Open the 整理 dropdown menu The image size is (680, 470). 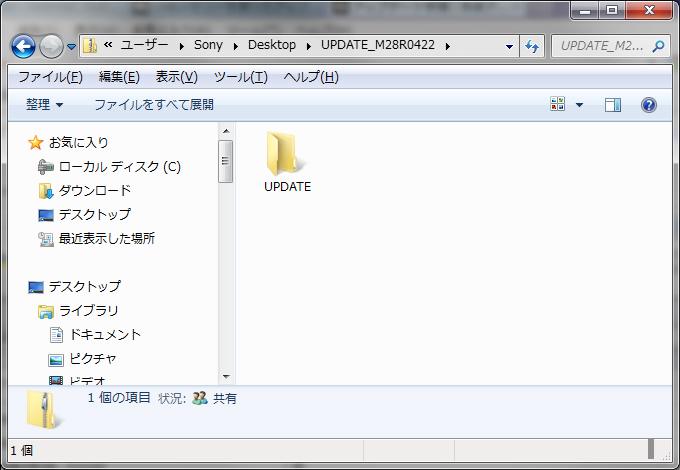pos(45,105)
